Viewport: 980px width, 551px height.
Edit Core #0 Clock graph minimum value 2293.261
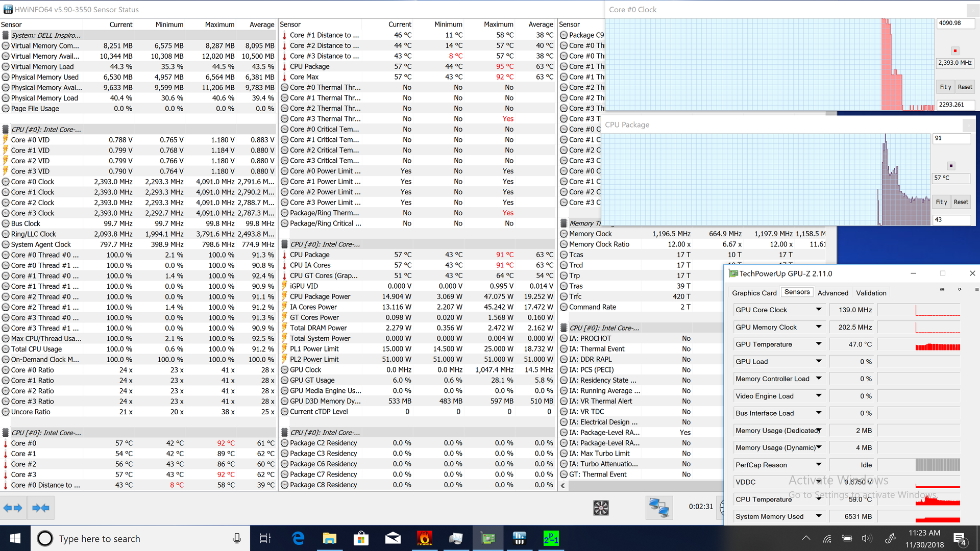click(955, 105)
